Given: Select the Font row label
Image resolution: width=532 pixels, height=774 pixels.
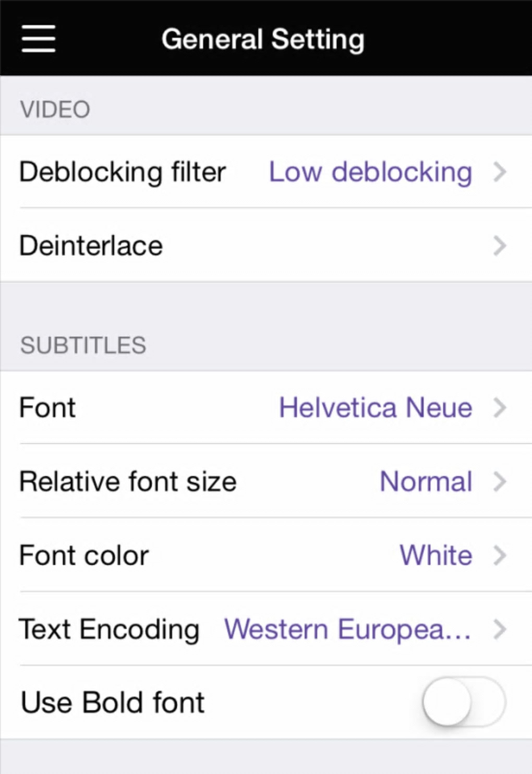Looking at the screenshot, I should [x=47, y=407].
